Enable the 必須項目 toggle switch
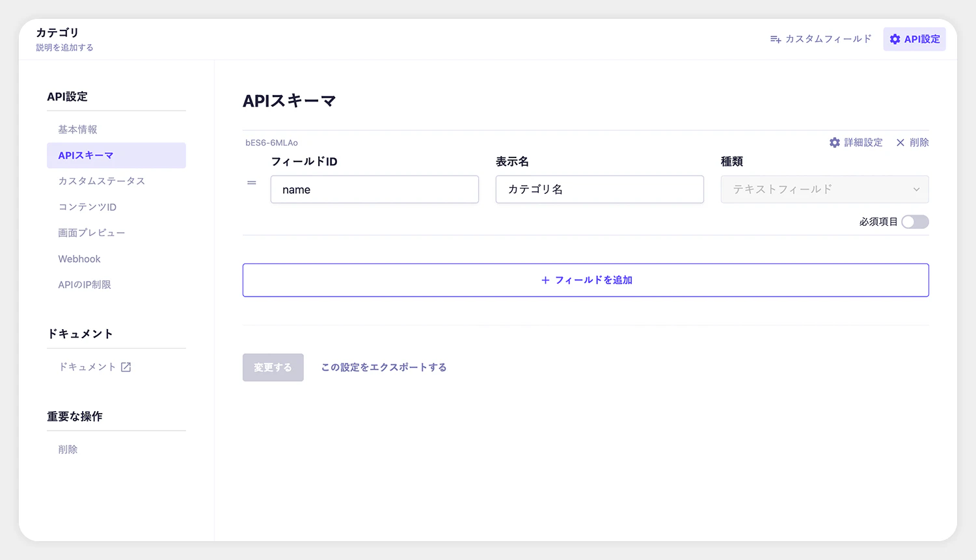Viewport: 976px width, 560px height. 915,222
